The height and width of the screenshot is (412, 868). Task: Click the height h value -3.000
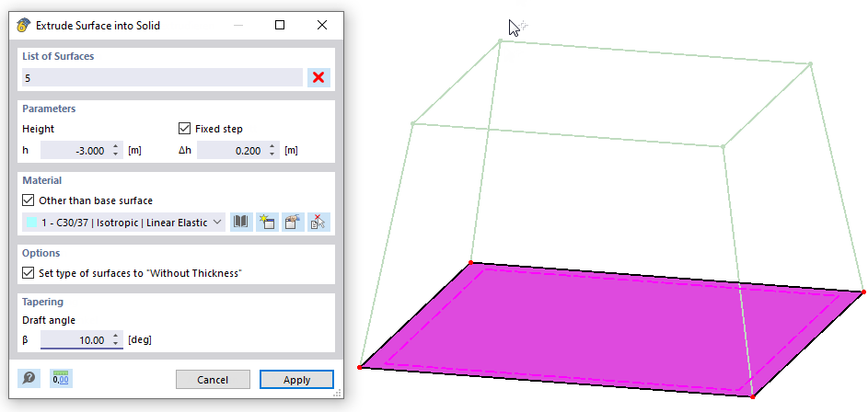(x=75, y=151)
